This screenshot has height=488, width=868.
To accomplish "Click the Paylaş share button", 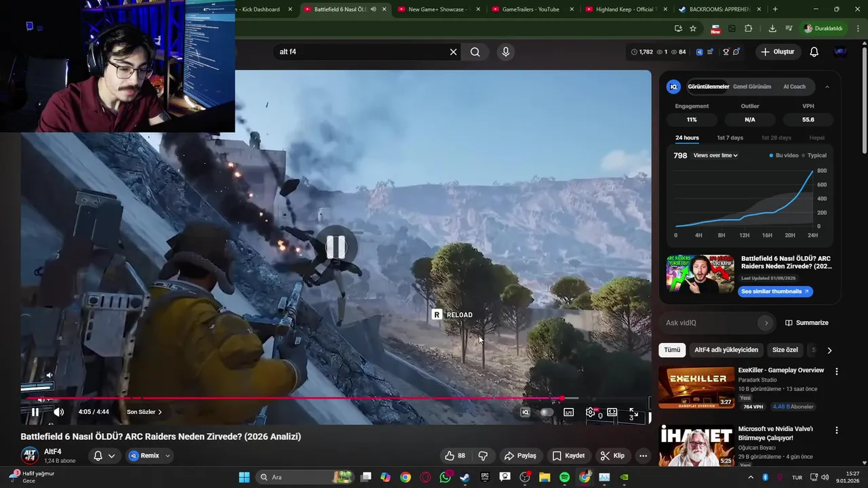I will [x=521, y=455].
